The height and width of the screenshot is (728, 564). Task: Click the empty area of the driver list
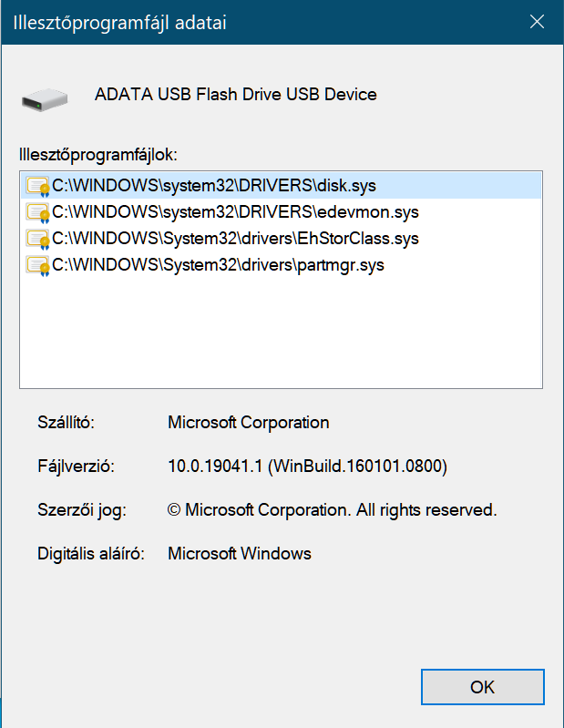281,332
